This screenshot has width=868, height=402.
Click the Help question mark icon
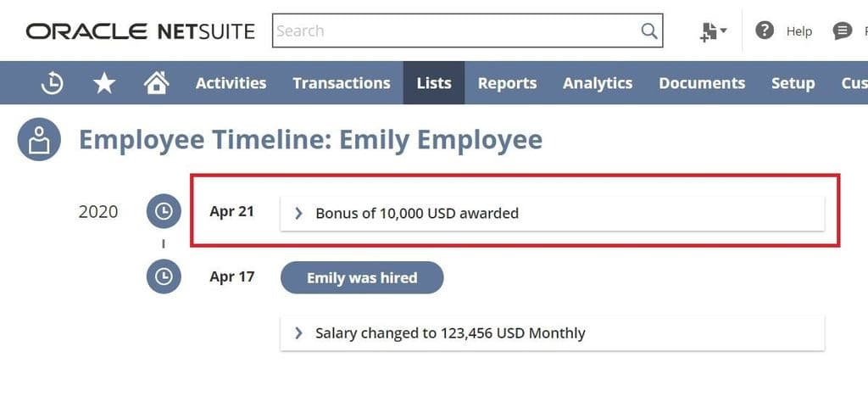765,31
